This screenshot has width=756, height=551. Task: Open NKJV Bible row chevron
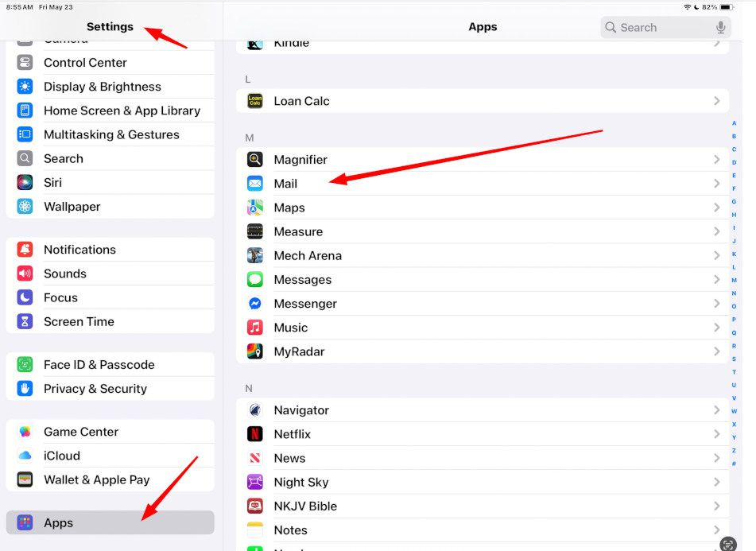click(x=717, y=506)
